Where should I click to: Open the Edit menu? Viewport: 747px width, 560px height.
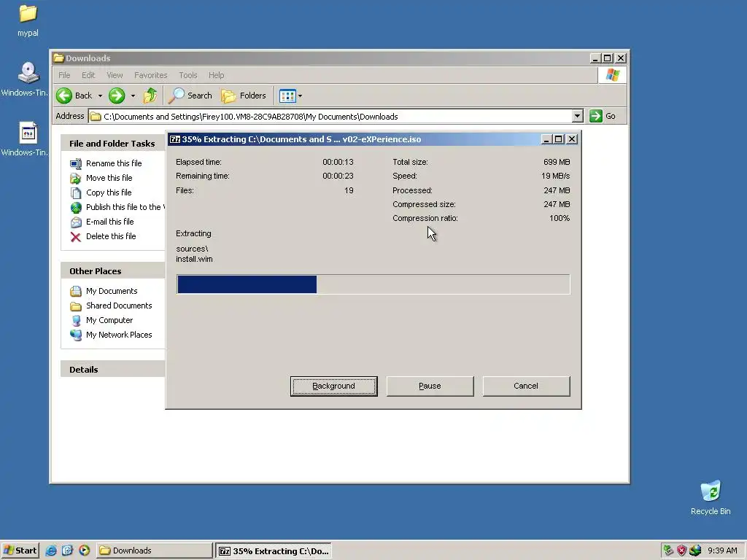pos(88,75)
